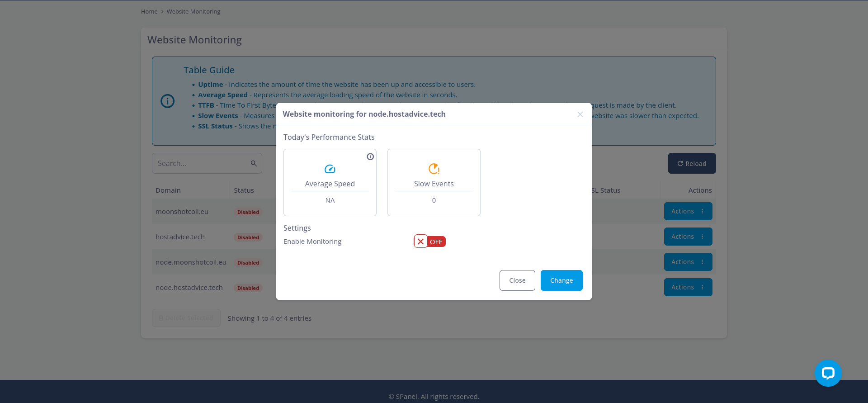Click the Slow Events clock icon

[x=434, y=169]
